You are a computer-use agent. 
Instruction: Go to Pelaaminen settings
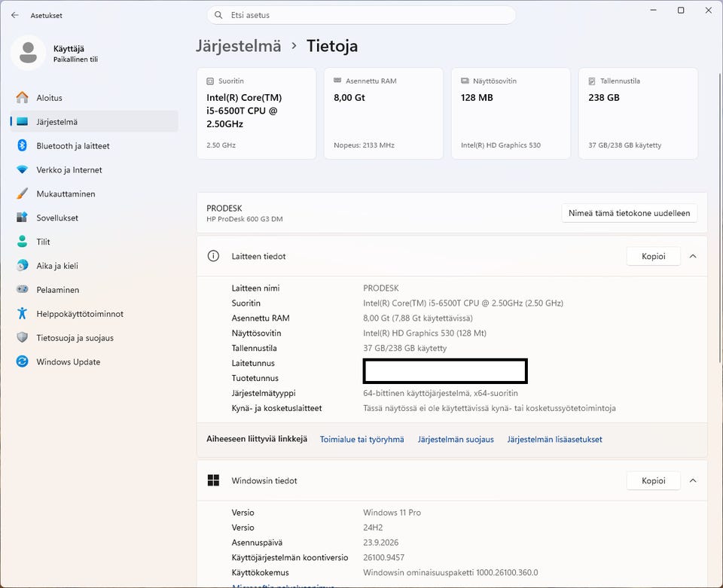pyautogui.click(x=94, y=289)
